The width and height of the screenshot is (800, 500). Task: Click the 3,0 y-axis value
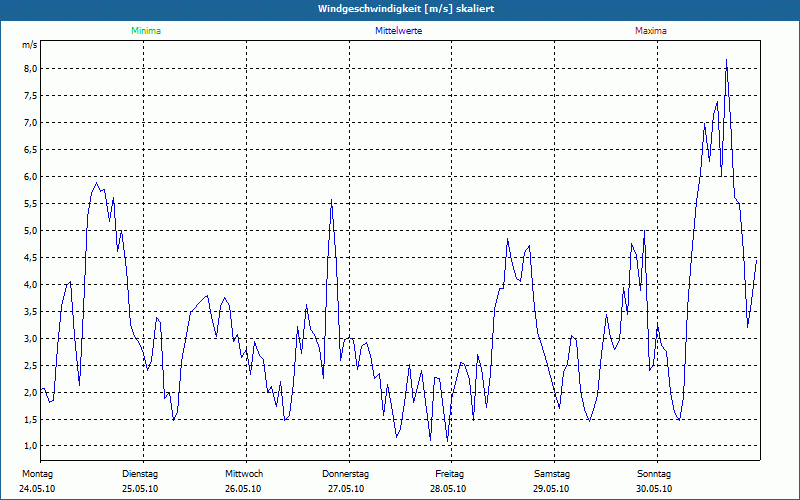(30, 339)
